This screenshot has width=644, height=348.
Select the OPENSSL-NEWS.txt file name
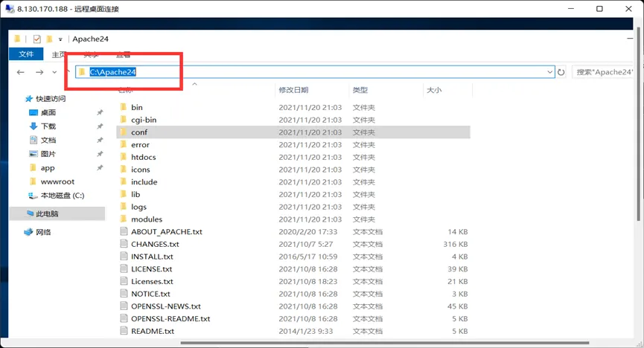(x=166, y=306)
